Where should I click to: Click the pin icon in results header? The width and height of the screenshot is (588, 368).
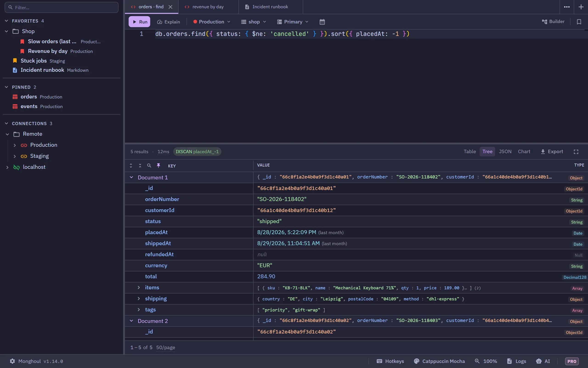158,166
